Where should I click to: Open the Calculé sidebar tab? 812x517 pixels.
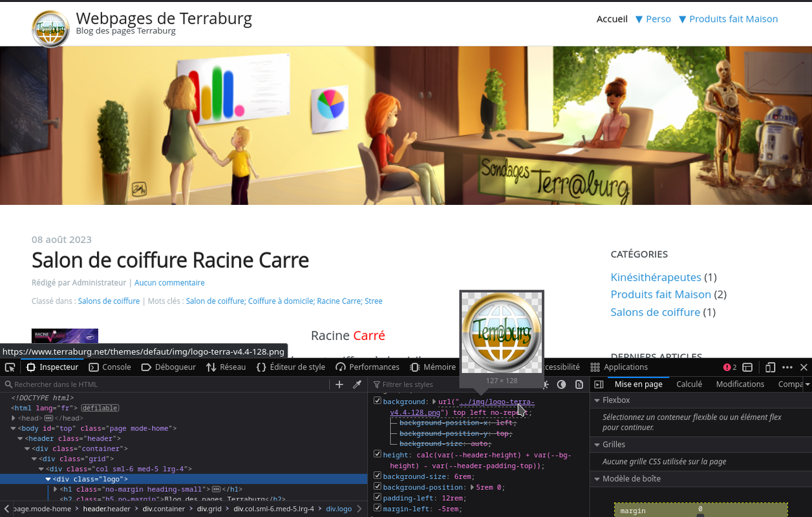pos(689,384)
